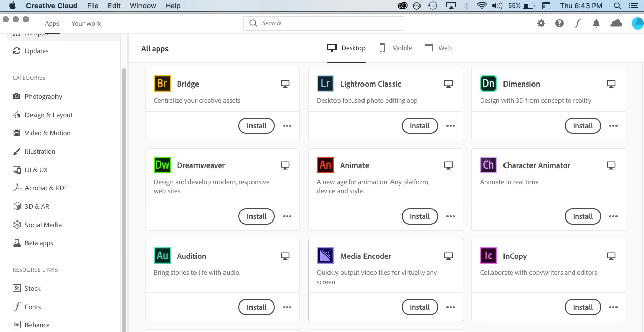
Task: Open the Your work tab
Action: tap(86, 23)
